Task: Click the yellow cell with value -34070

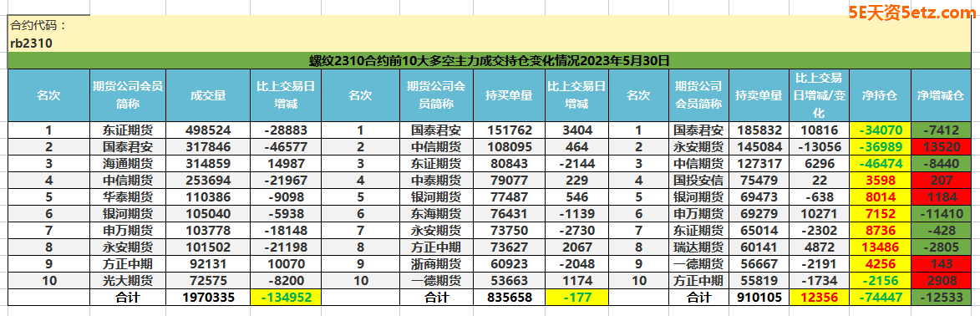Action: [880, 130]
